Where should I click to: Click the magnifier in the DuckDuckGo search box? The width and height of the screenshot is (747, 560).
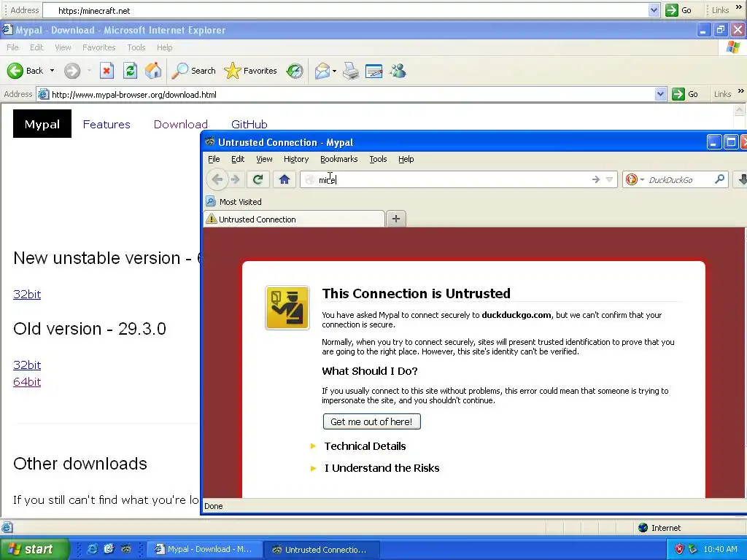719,179
